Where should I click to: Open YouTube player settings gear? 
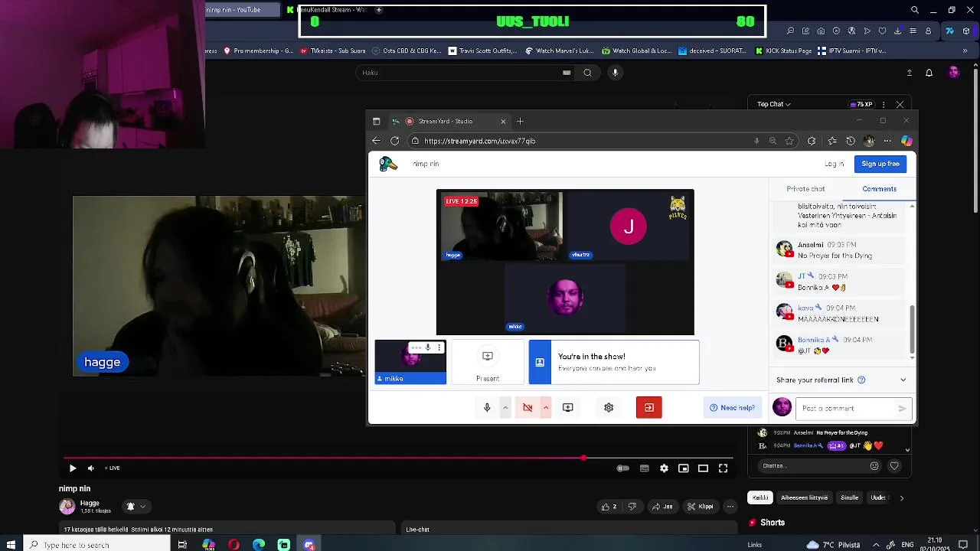664,468
